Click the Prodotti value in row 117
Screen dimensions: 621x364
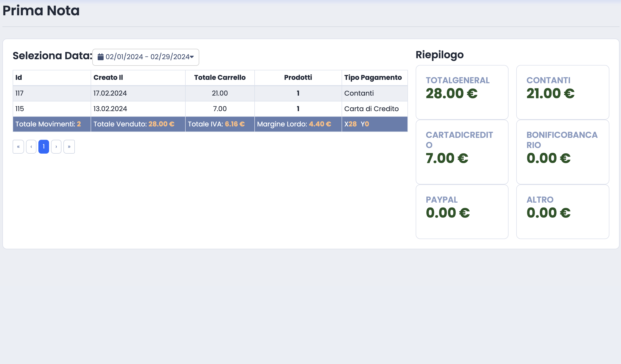tap(298, 93)
